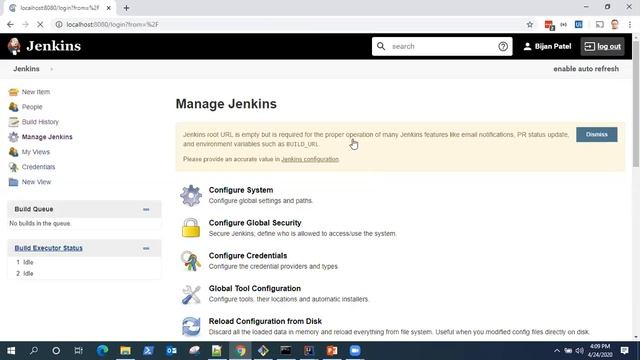Open the Windows Start menu
This screenshot has height=360, width=640.
[11, 351]
